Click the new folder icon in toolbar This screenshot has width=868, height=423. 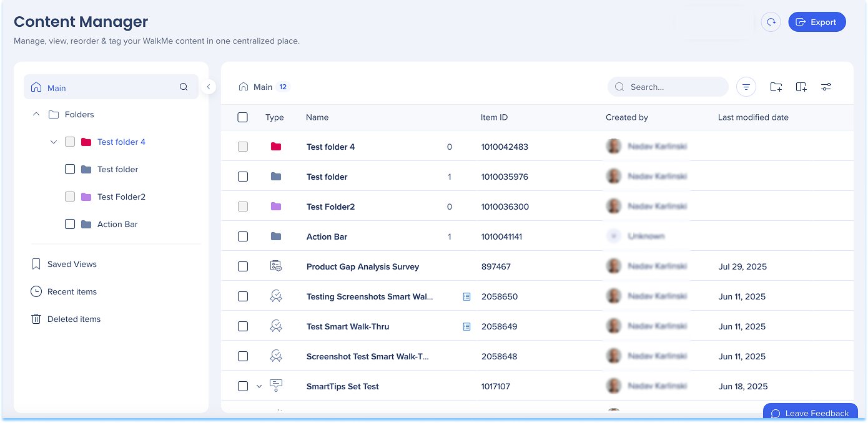click(776, 87)
